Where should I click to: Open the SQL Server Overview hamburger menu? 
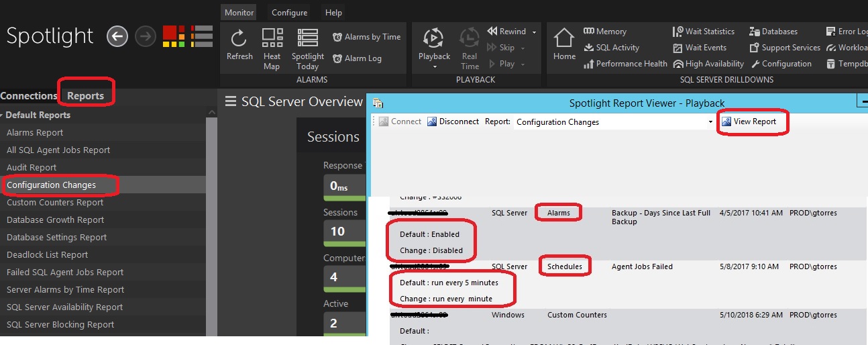tap(230, 101)
